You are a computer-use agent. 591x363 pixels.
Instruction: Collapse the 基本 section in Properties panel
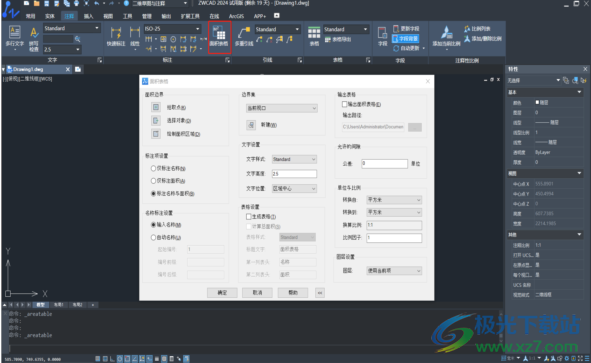[x=579, y=92]
